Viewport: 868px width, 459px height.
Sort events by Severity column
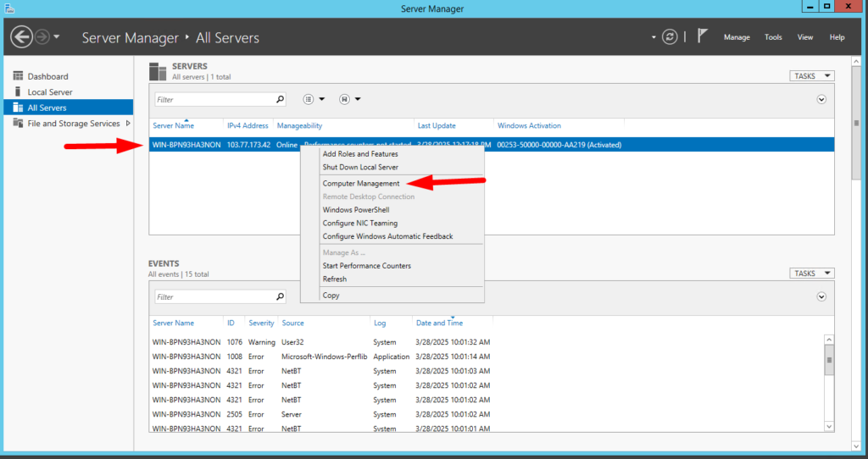[261, 323]
